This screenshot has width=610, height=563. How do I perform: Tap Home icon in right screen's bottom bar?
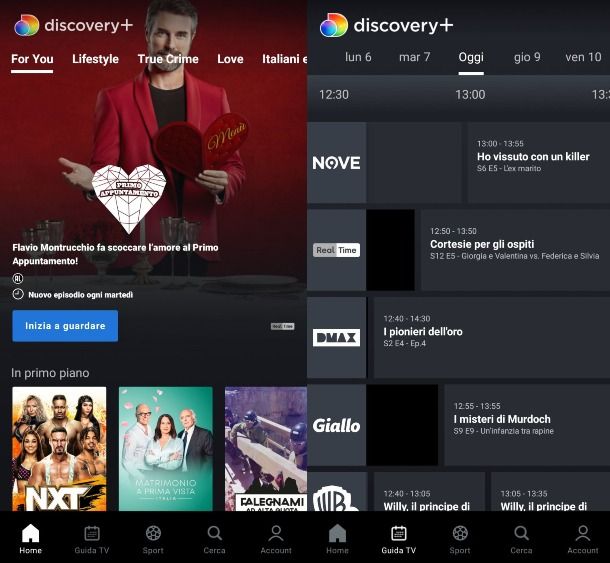[x=337, y=533]
